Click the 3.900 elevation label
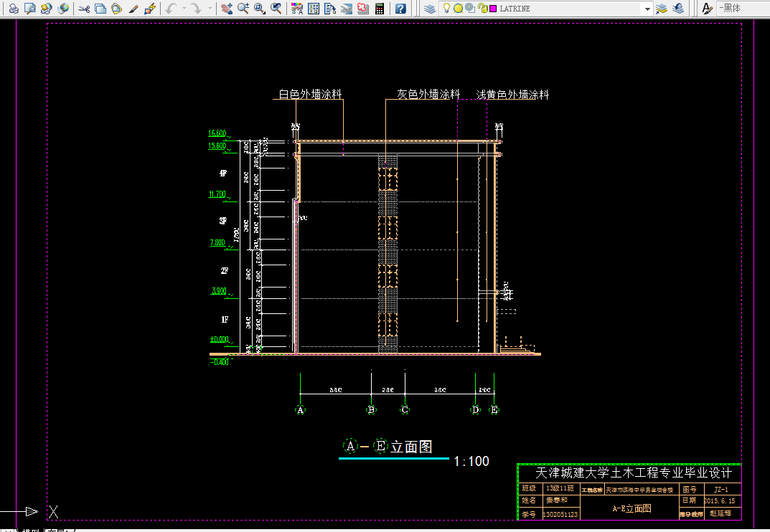The width and height of the screenshot is (770, 532). (219, 290)
